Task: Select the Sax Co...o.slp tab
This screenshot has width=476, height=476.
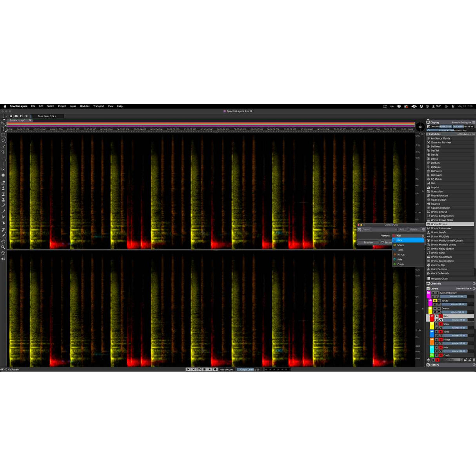Action: coord(18,120)
